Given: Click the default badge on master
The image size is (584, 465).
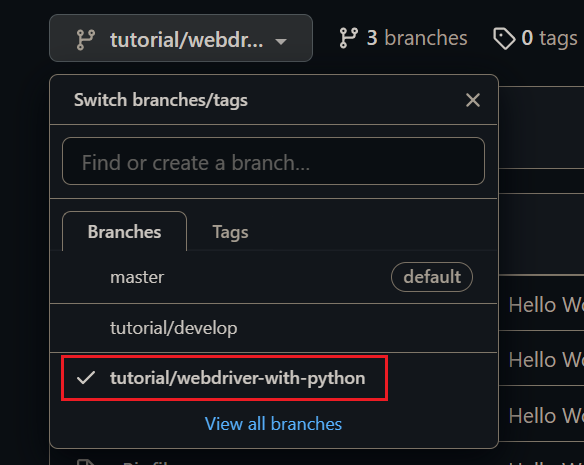Looking at the screenshot, I should click(x=432, y=277).
